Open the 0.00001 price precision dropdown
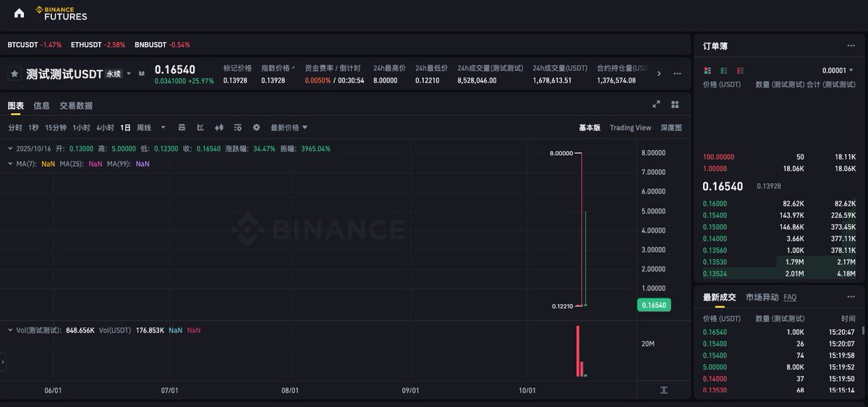 (x=838, y=70)
